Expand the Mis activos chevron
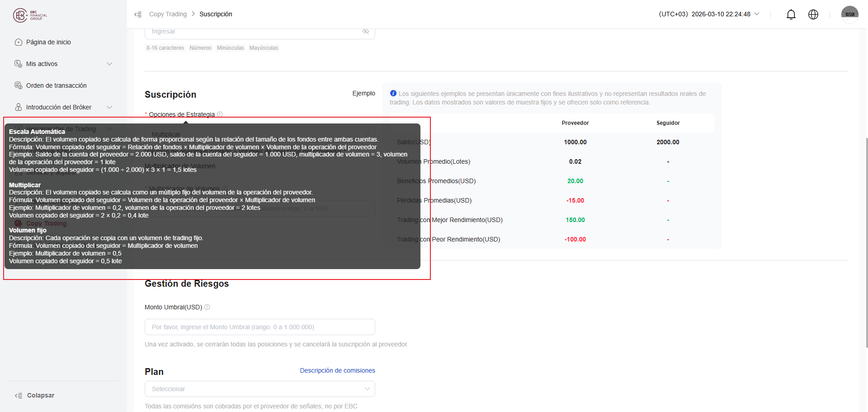Image resolution: width=868 pixels, height=412 pixels. 109,64
